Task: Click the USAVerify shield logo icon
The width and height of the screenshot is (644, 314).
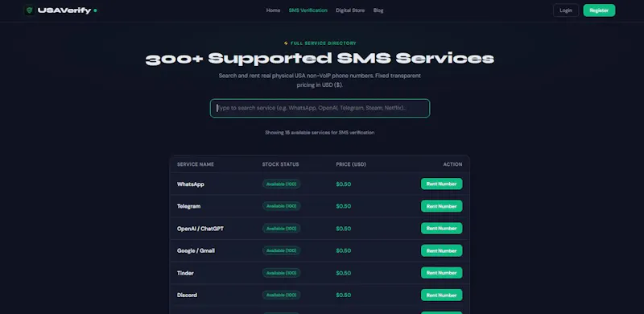Action: pos(29,10)
